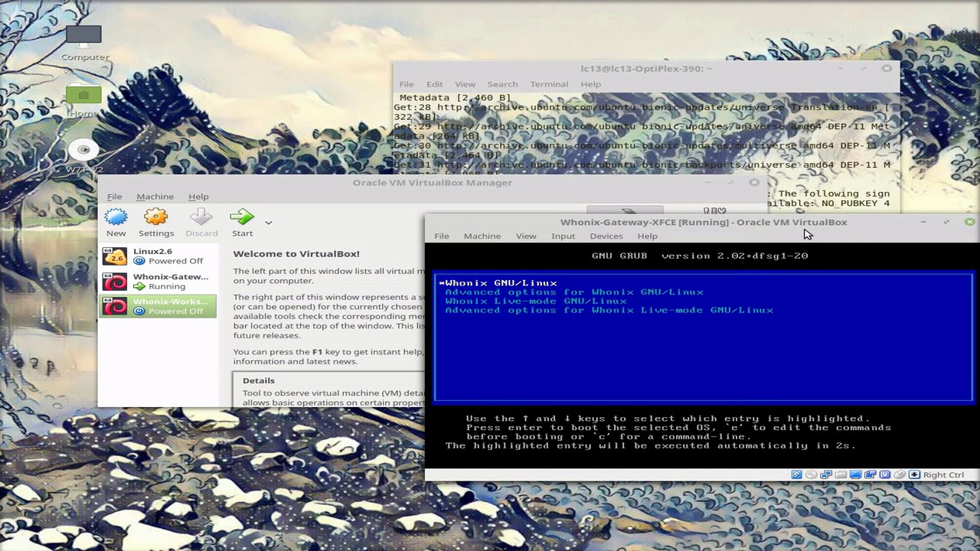Click the mouse integration status bar icon
Viewport: 980px width, 551px height.
[900, 474]
